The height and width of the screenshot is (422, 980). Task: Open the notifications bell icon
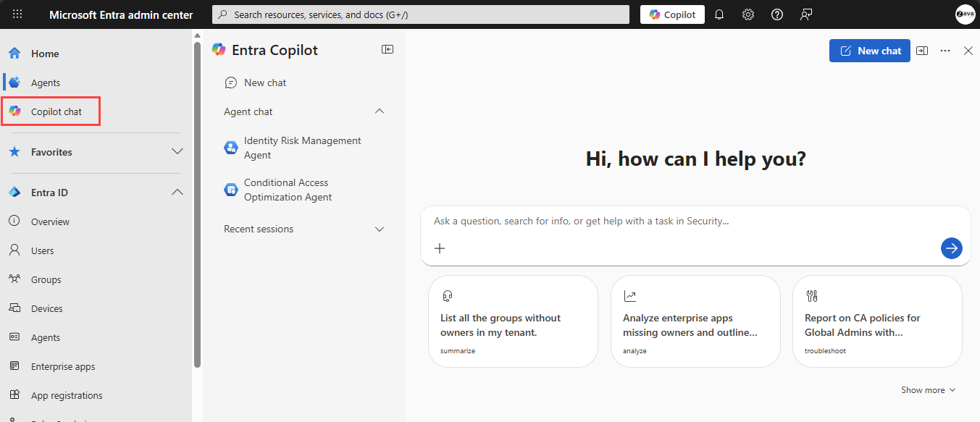click(719, 14)
